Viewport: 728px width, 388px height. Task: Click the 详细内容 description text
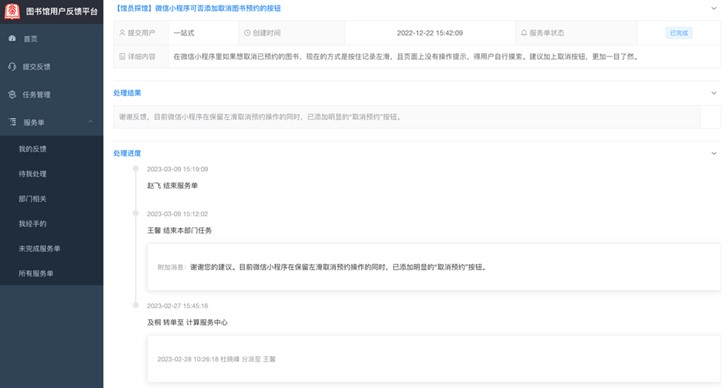(407, 57)
